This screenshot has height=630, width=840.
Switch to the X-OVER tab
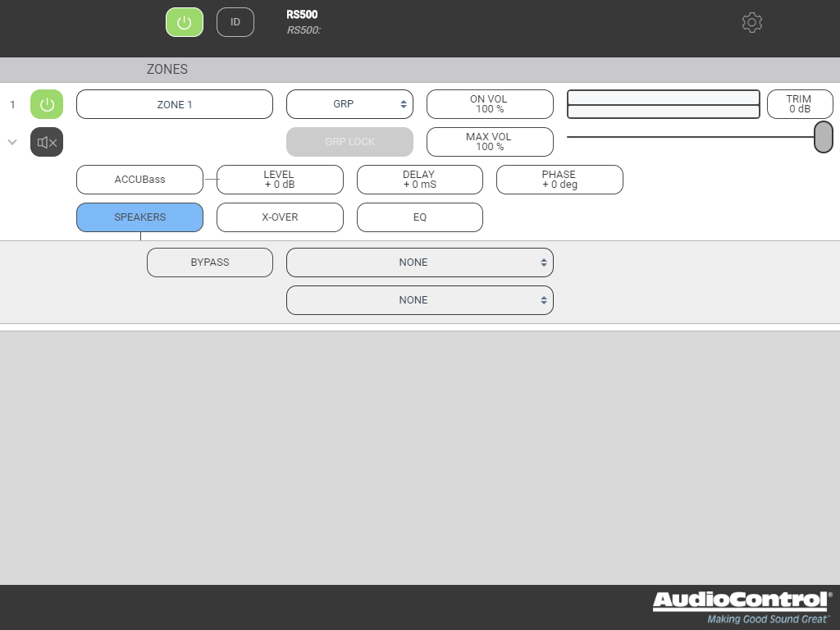click(280, 217)
